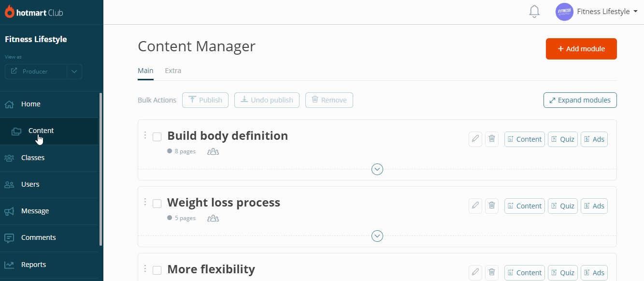Image resolution: width=644 pixels, height=281 pixels.
Task: Expand the Weight loss process module chevron
Action: pyautogui.click(x=377, y=236)
